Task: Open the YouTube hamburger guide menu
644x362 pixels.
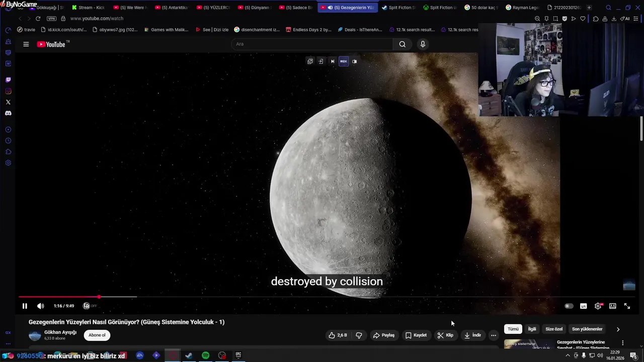Action: pyautogui.click(x=26, y=44)
